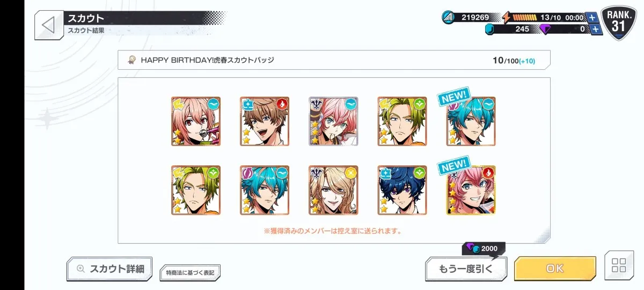Select the NEW pink-haired gold-frame card
The height and width of the screenshot is (290, 644).
pos(471,190)
